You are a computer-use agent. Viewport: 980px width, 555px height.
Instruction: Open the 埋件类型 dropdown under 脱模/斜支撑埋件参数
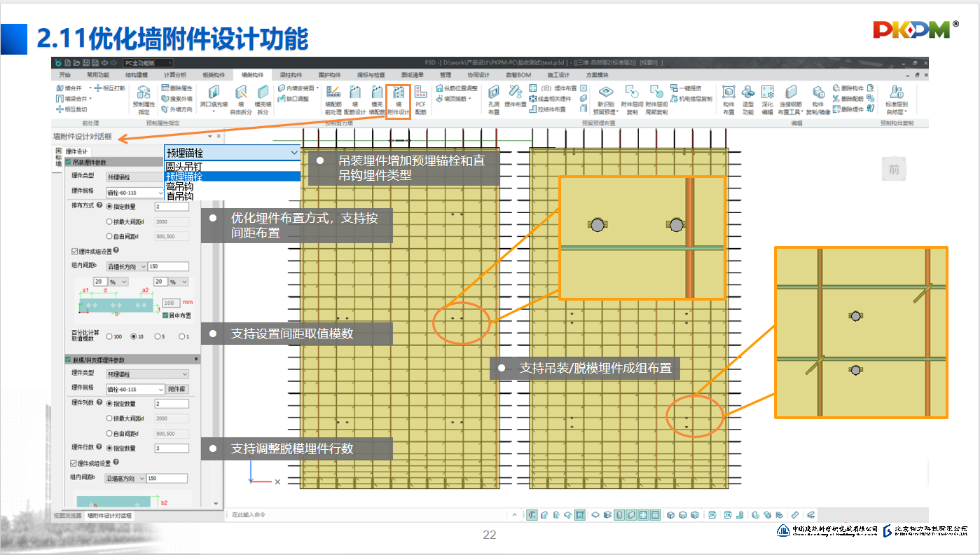147,374
